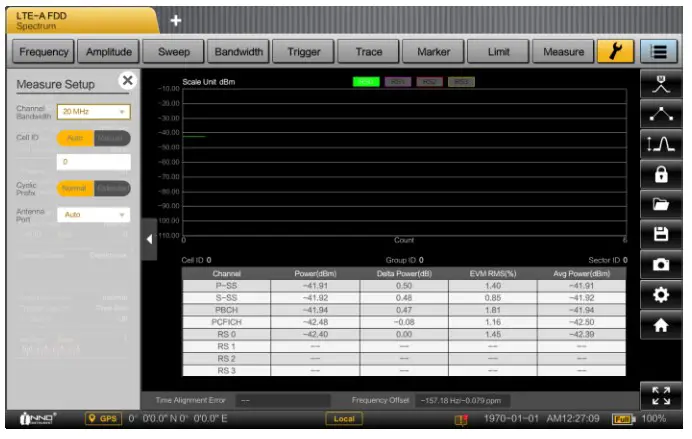Select the RS 2 channel row
This screenshot has width=692, height=439.
(404, 359)
